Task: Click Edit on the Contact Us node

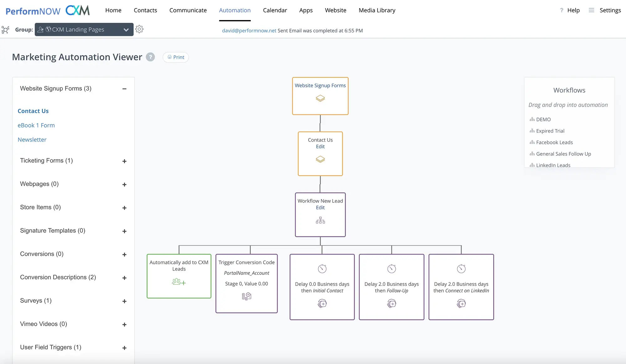Action: pos(320,146)
